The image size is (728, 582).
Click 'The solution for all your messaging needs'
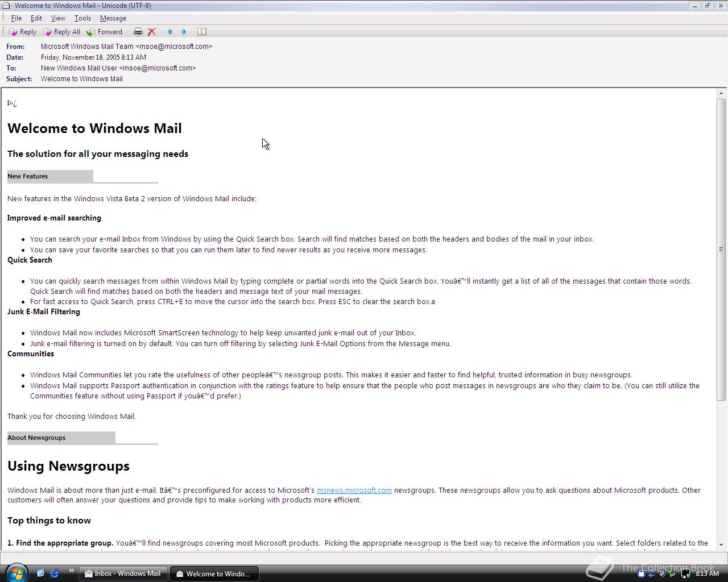(x=98, y=154)
